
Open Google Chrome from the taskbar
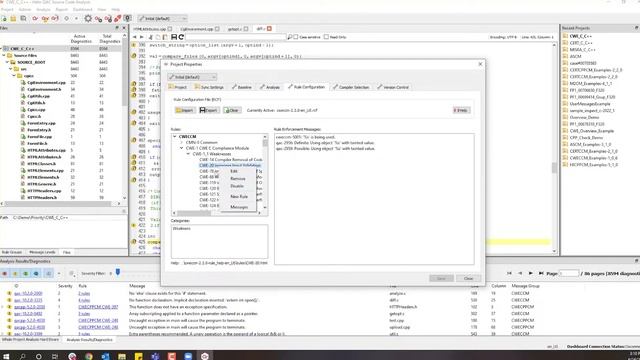click(89, 356)
